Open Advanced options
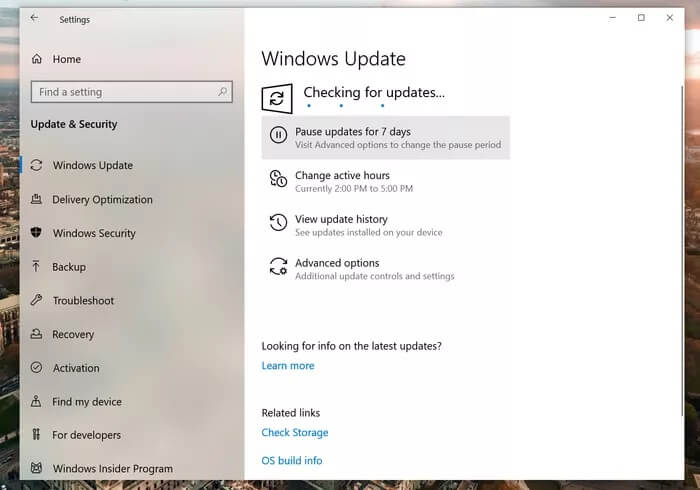Viewport: 700px width, 490px height. point(386,269)
